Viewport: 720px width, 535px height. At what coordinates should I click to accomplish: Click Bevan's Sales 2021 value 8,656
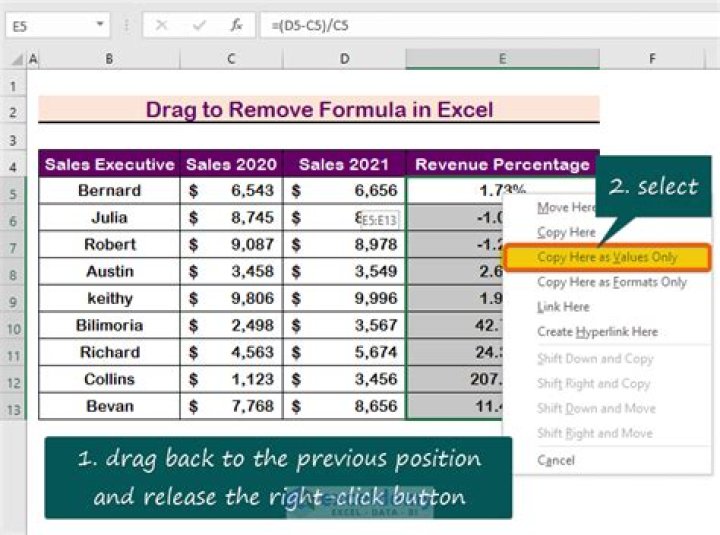[344, 406]
